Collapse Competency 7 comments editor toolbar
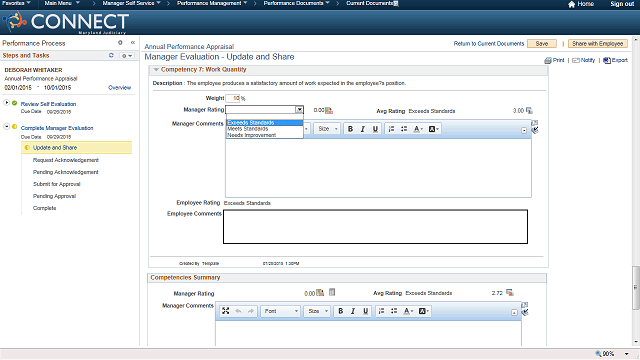 point(524,130)
